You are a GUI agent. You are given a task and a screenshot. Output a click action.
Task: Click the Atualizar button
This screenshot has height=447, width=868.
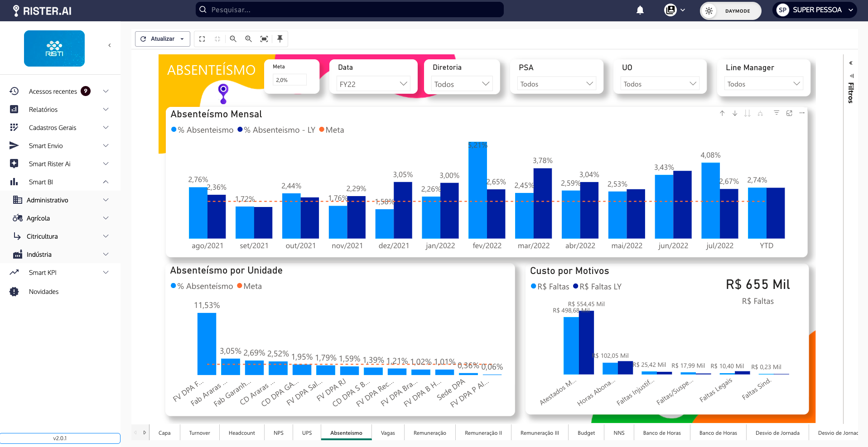pos(162,39)
